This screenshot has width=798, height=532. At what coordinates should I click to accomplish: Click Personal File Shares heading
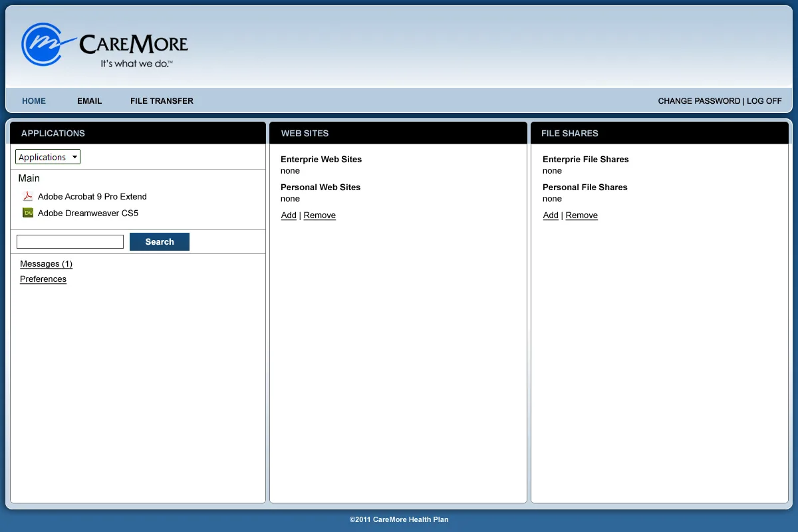point(585,188)
